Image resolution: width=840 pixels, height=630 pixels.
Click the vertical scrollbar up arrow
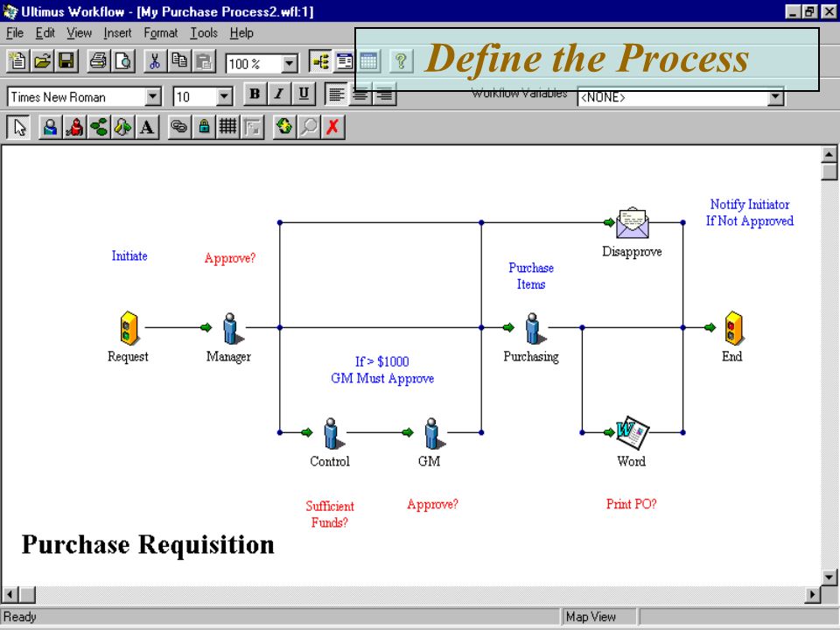829,154
